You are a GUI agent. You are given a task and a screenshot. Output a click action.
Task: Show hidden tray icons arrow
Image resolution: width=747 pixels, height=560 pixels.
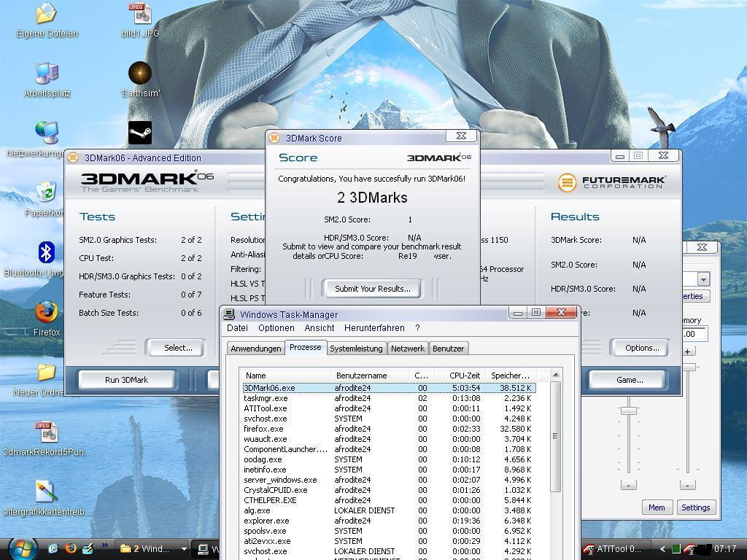(x=662, y=549)
